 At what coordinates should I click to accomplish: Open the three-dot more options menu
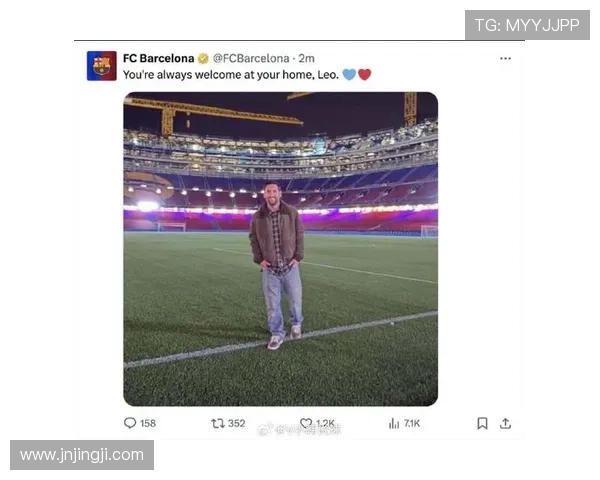[505, 58]
